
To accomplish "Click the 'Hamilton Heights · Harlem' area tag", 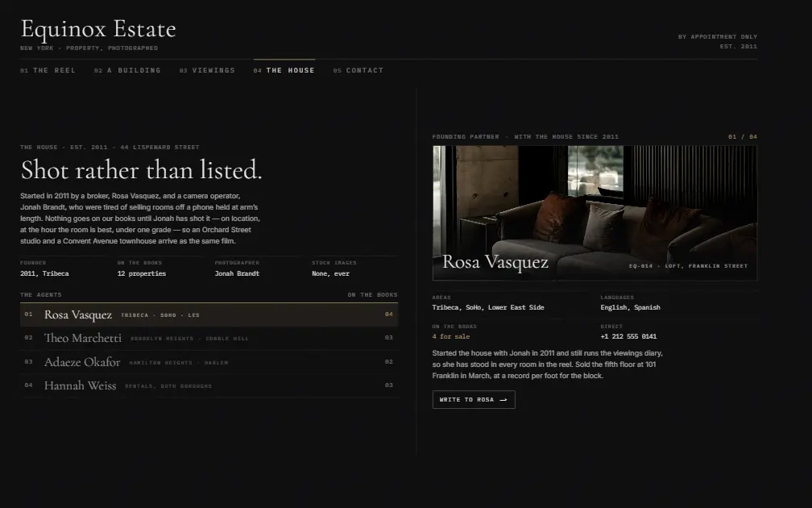I will 179,363.
